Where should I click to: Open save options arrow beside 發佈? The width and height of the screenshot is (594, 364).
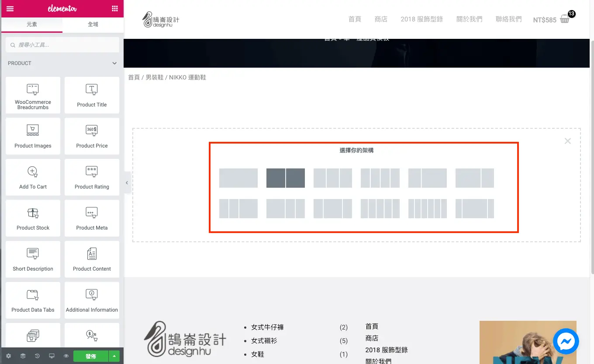pyautogui.click(x=114, y=356)
